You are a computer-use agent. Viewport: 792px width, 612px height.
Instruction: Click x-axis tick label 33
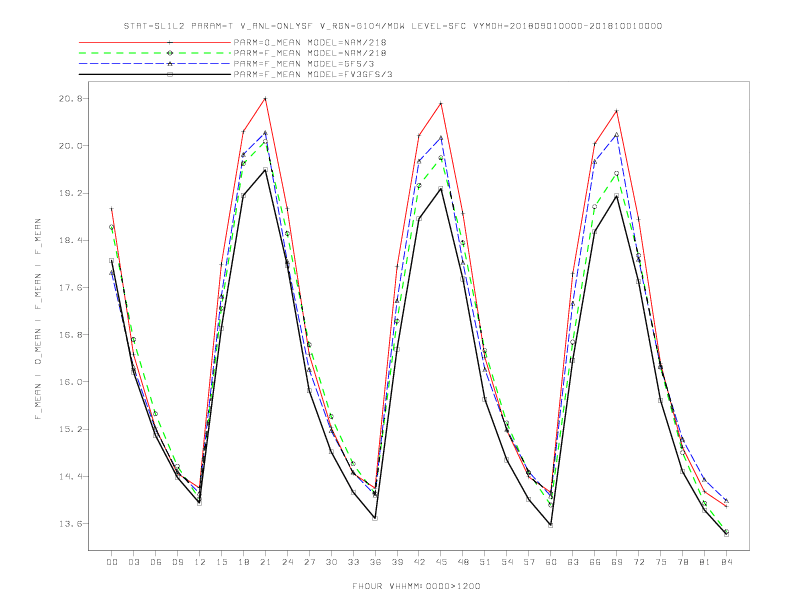pos(353,562)
